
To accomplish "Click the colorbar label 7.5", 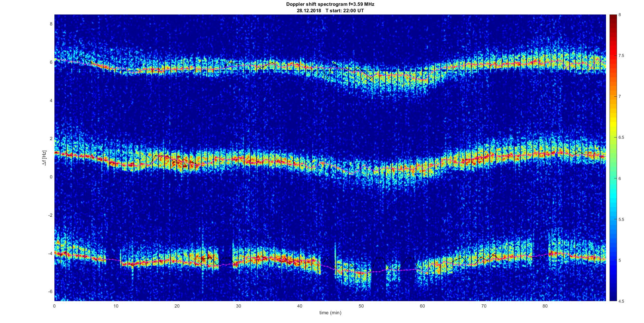I will click(621, 56).
